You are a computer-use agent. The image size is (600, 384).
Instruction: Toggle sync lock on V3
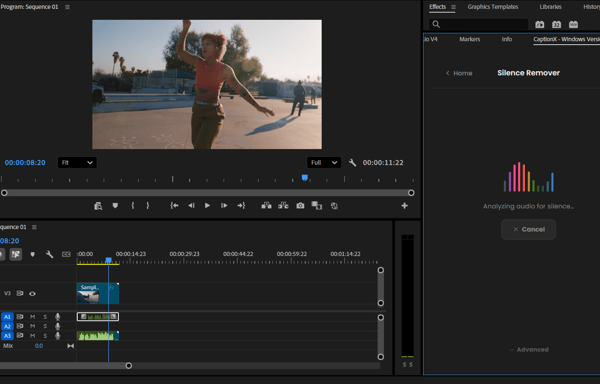tap(20, 293)
